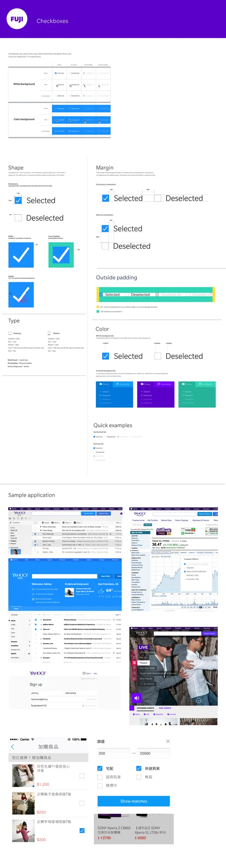This screenshot has height=868, width=226.
Task: Toggle the Selected checkbox in the Color section
Action: (x=105, y=356)
